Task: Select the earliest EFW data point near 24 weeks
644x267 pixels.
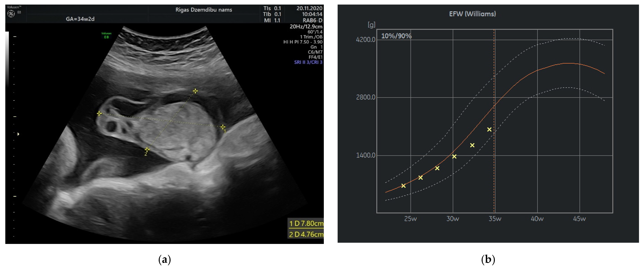Action: click(x=403, y=186)
